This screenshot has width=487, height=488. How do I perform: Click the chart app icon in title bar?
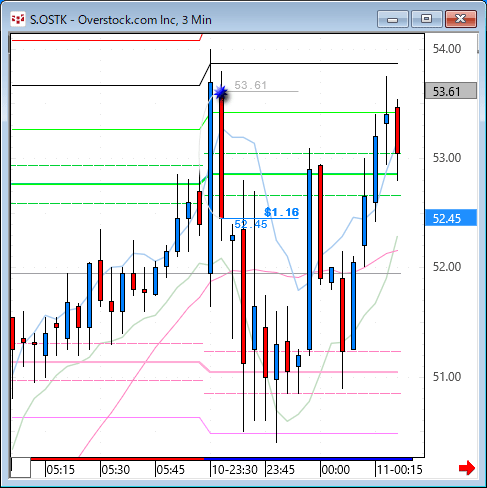pyautogui.click(x=18, y=19)
